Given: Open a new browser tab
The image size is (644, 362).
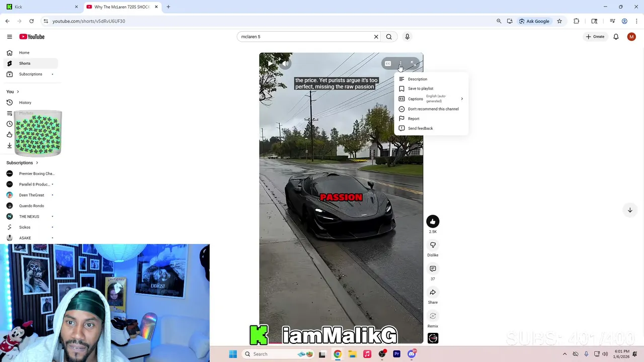Looking at the screenshot, I should click(x=168, y=7).
